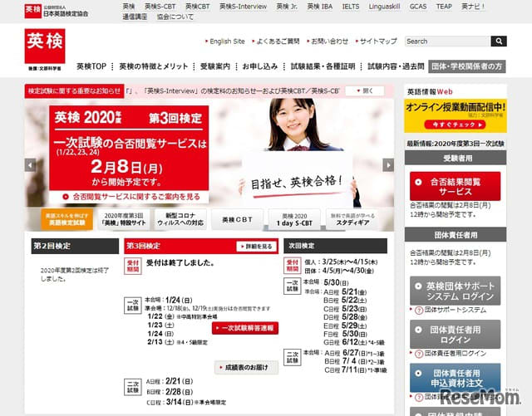Select the 英検CBT banner thumbnail

[237, 219]
